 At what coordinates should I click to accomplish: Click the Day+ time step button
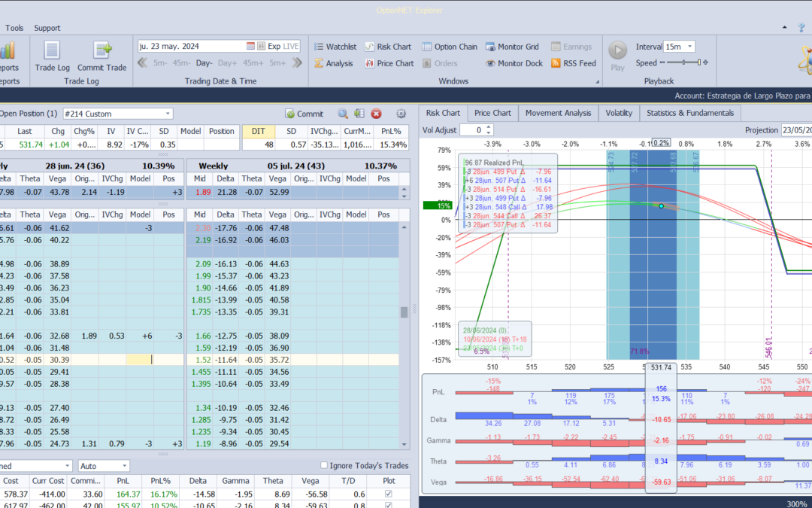(227, 62)
